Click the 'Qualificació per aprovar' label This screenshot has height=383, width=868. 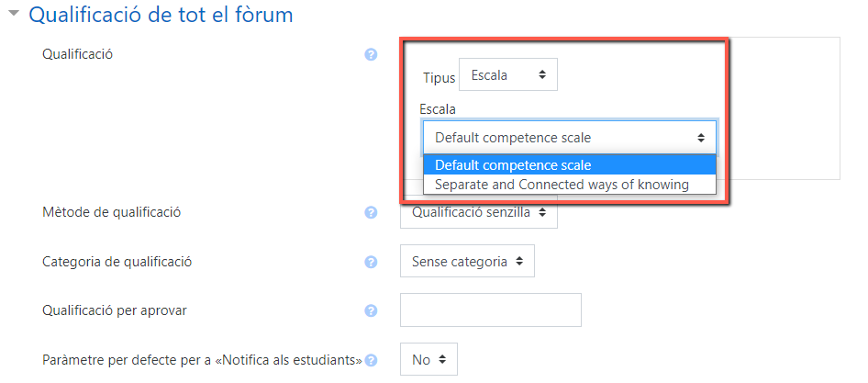(x=115, y=310)
